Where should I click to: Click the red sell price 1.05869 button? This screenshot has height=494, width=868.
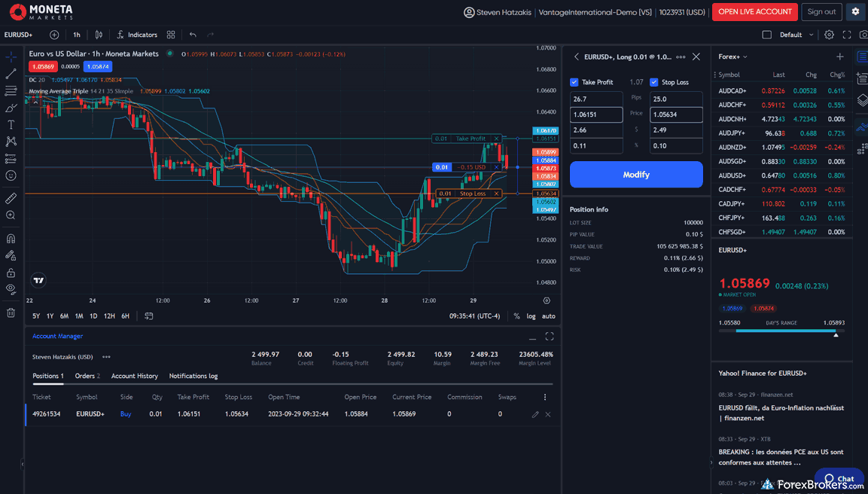(x=43, y=66)
